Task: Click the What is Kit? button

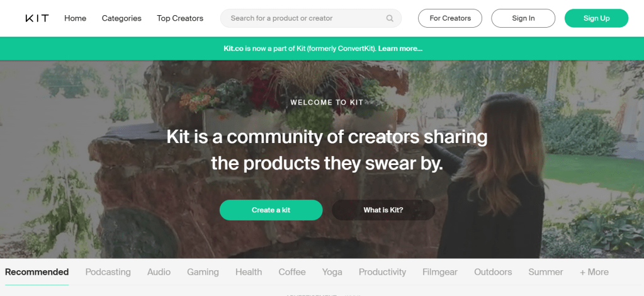Action: pyautogui.click(x=383, y=210)
